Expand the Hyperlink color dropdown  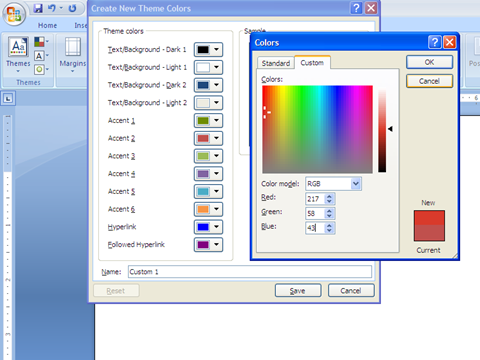[x=216, y=227]
